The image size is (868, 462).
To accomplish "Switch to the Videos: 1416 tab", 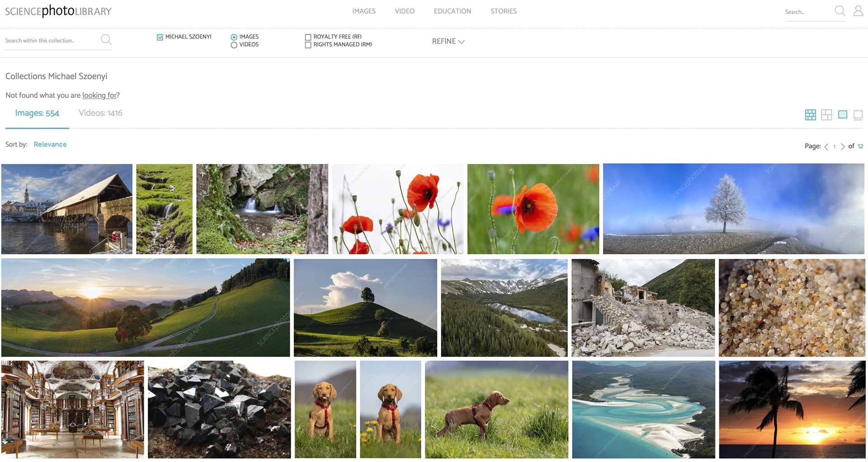I will (x=100, y=113).
